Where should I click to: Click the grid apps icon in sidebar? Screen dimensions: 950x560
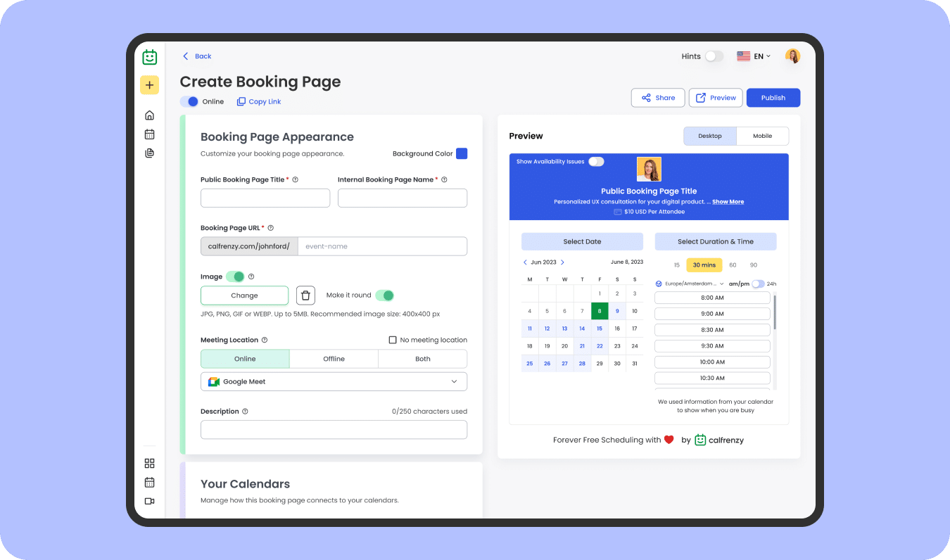[x=149, y=464]
